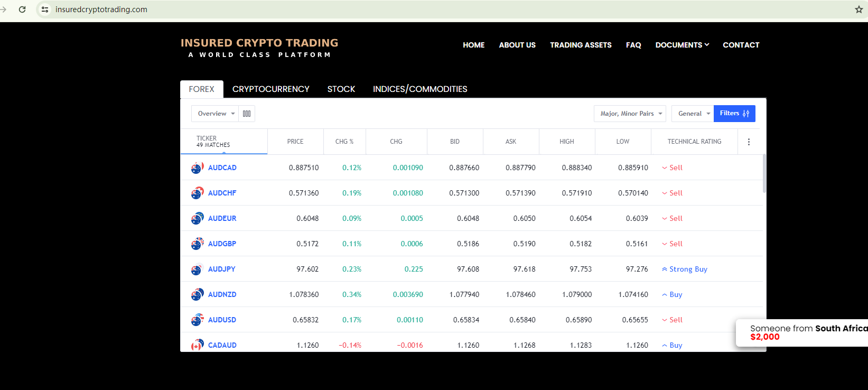The width and height of the screenshot is (868, 390).
Task: Open the three-dot table options menu
Action: (749, 142)
